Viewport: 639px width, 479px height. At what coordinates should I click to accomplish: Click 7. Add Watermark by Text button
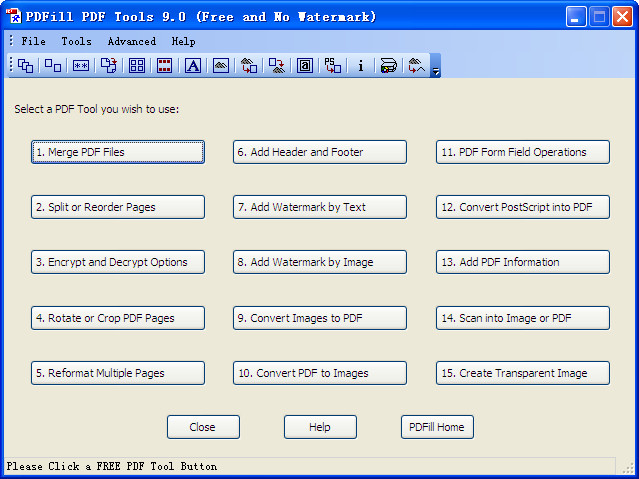pyautogui.click(x=320, y=207)
